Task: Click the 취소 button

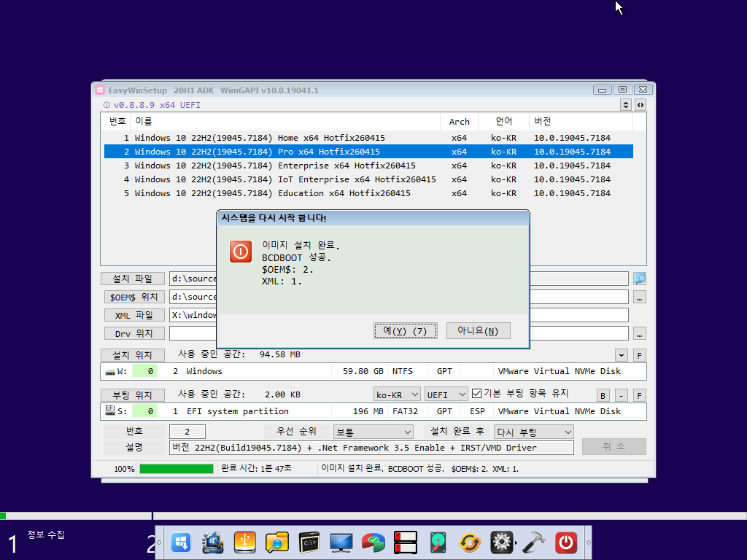Action: (614, 446)
